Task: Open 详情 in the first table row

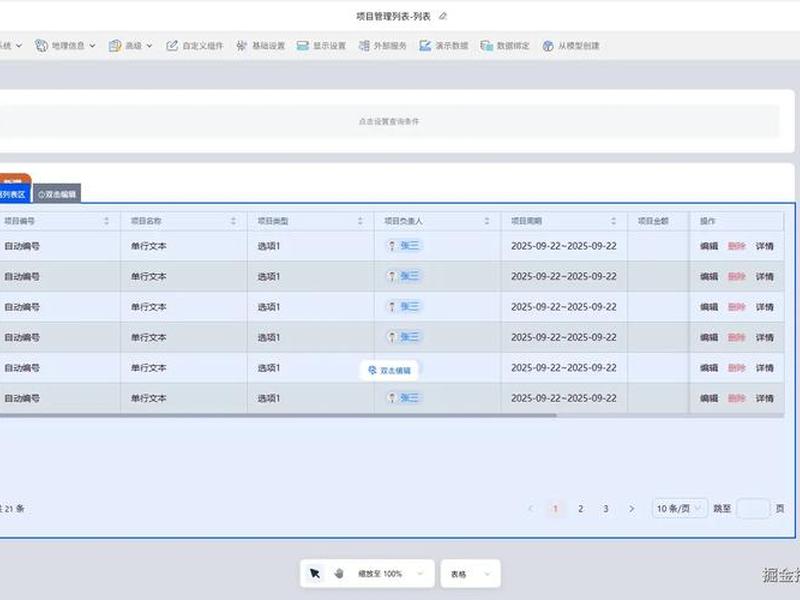Action: tap(764, 246)
